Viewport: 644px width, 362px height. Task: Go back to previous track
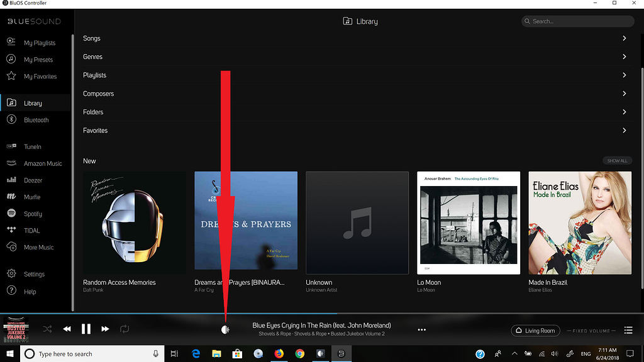pos(67,329)
